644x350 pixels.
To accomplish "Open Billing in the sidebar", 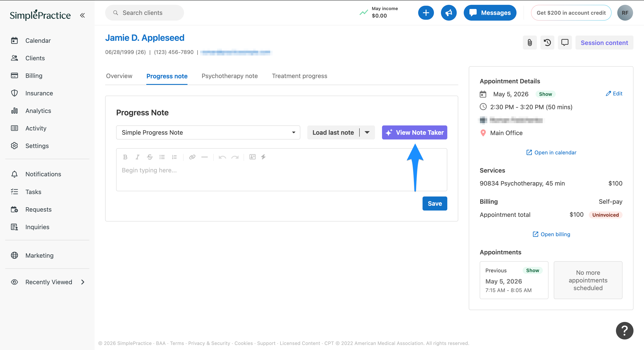I will point(34,76).
